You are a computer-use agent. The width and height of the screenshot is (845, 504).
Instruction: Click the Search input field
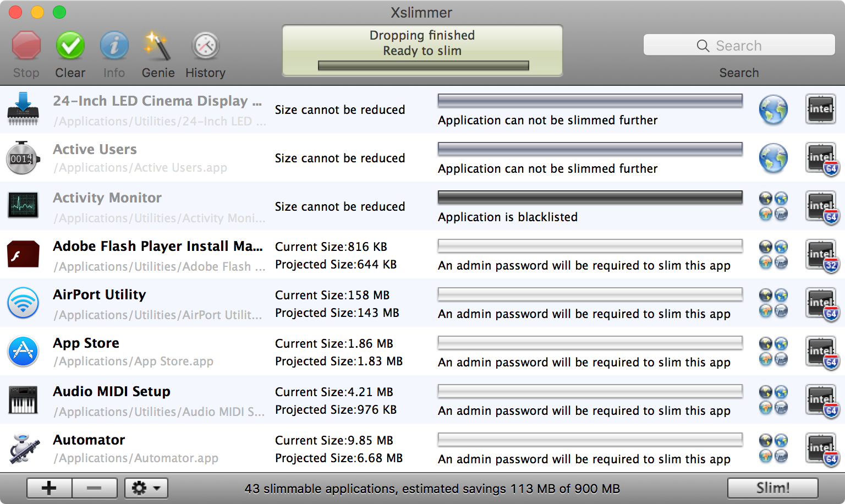[x=739, y=45]
